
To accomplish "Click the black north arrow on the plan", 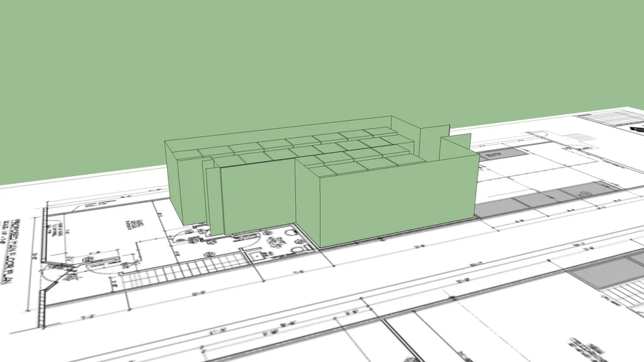I will (637, 129).
